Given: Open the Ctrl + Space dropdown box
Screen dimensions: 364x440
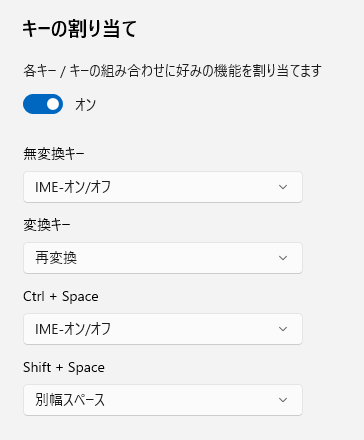Looking at the screenshot, I should 163,329.
